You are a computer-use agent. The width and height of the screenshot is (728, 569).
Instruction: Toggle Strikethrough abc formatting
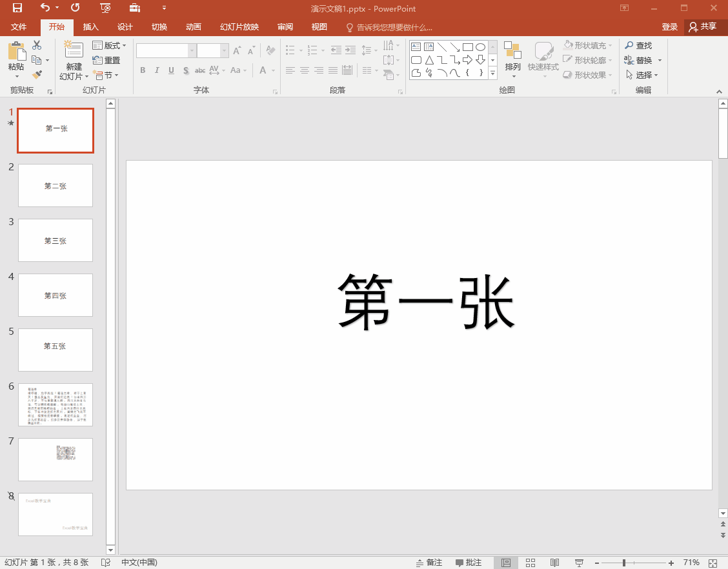click(x=200, y=70)
